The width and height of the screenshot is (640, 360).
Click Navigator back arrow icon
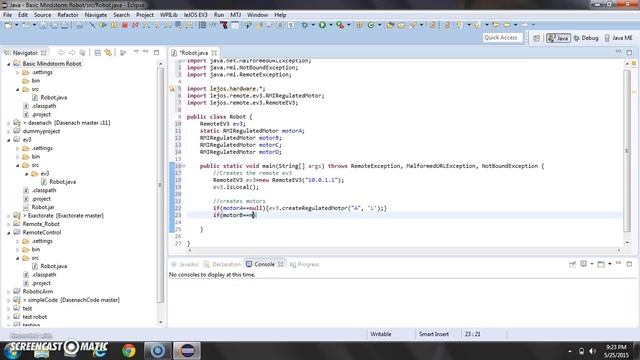[61, 53]
